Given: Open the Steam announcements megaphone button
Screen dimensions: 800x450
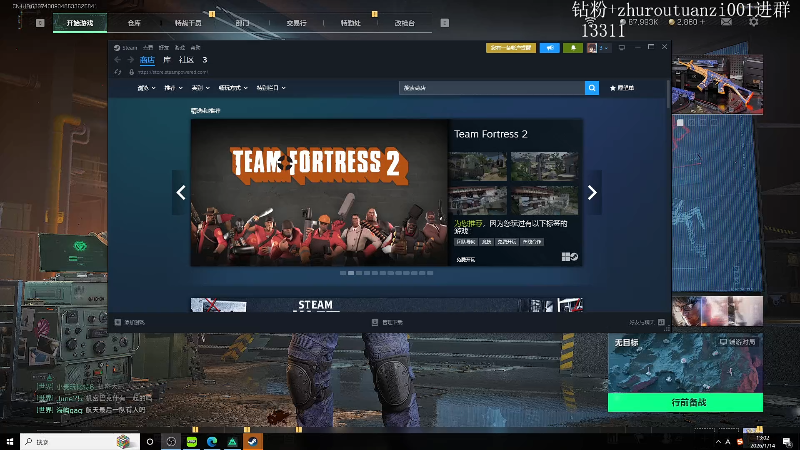Looking at the screenshot, I should pos(549,47).
